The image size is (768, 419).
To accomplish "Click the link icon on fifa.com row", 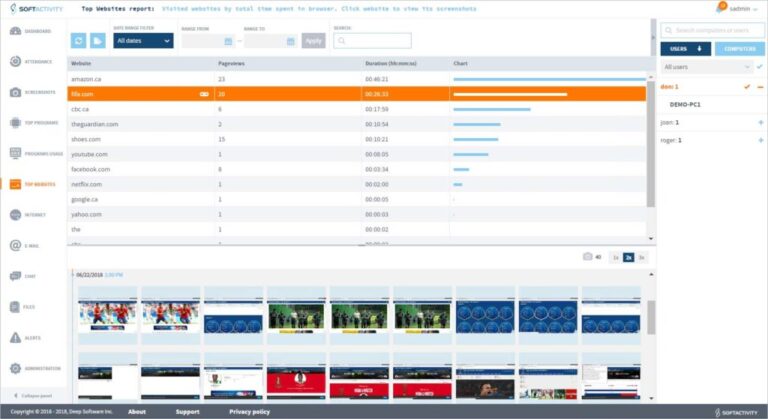I will pyautogui.click(x=204, y=94).
